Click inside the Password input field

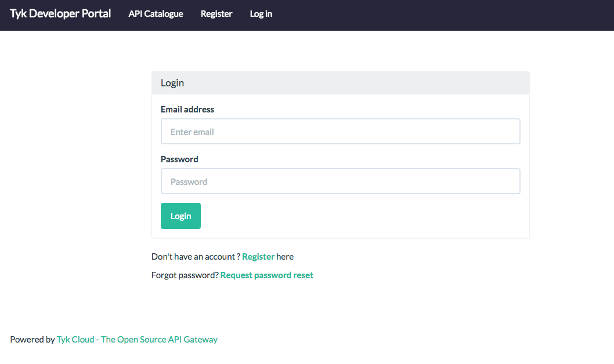(x=340, y=181)
